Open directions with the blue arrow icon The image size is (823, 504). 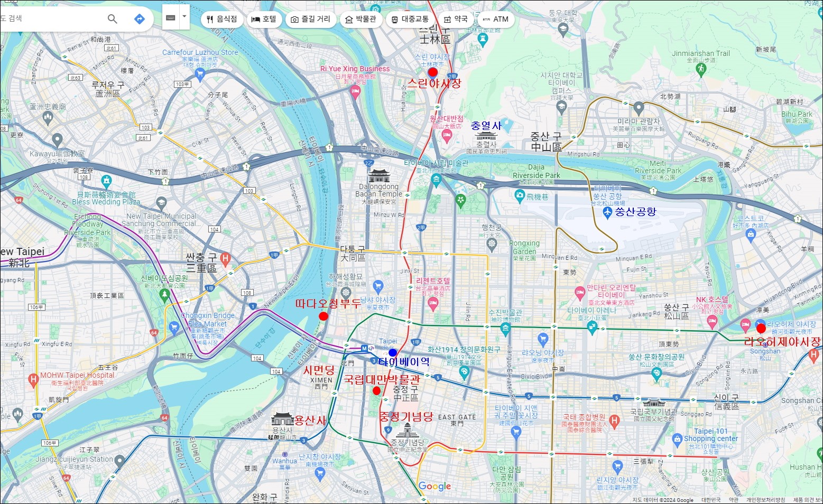[139, 19]
